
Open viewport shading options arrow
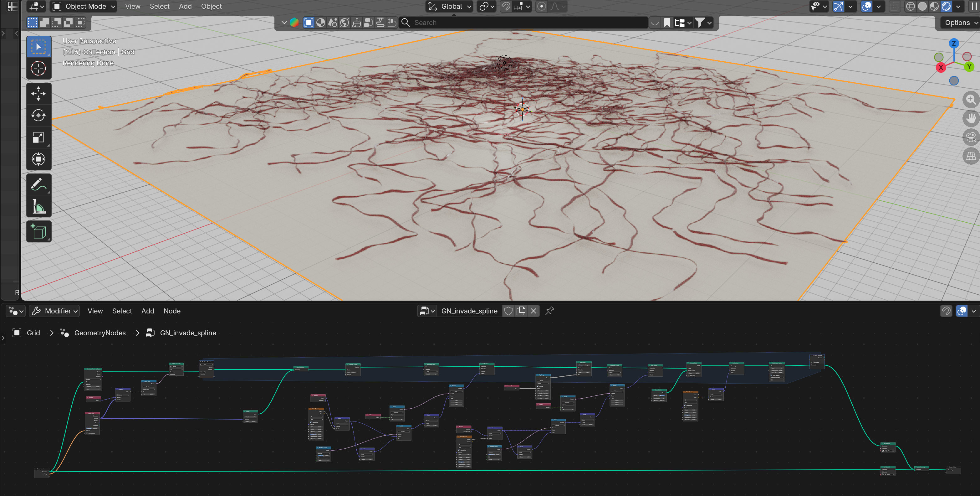click(x=958, y=7)
